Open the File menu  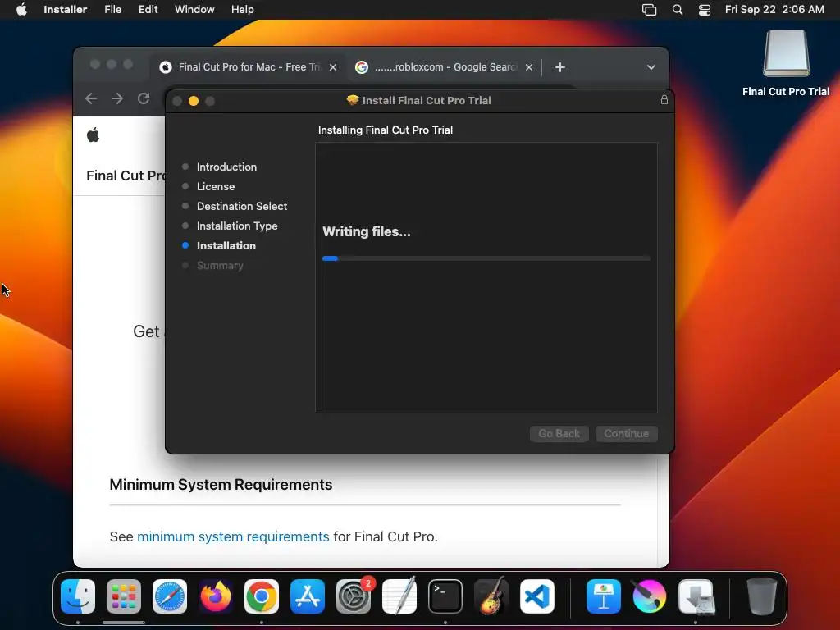point(112,9)
